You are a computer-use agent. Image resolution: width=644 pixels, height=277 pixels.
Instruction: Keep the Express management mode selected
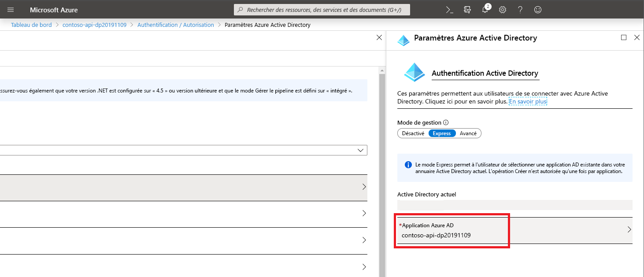coord(442,133)
